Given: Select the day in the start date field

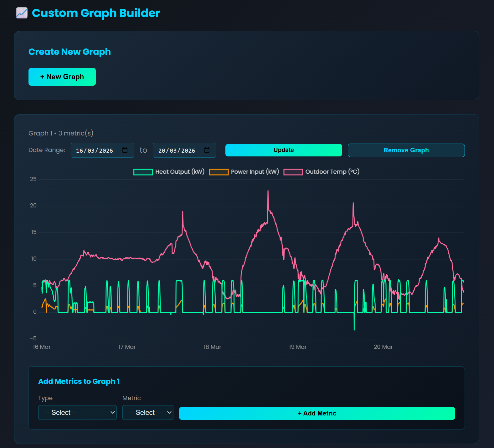Looking at the screenshot, I should tap(80, 151).
